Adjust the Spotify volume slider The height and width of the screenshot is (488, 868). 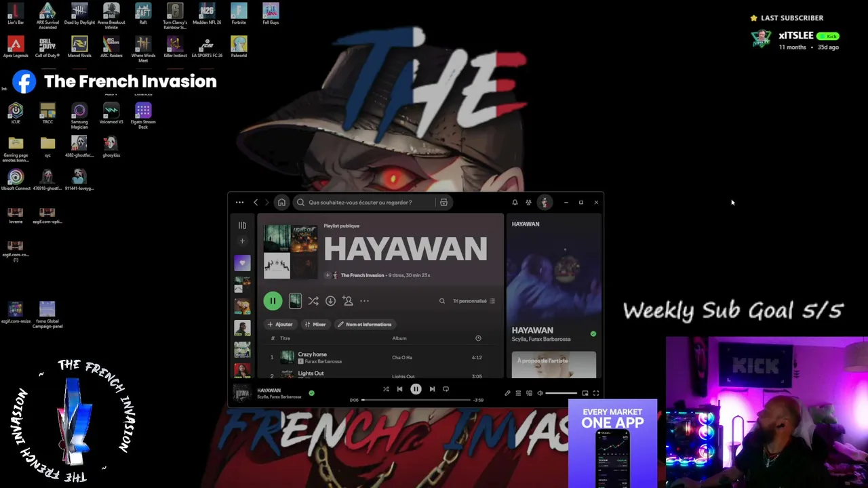tap(561, 393)
